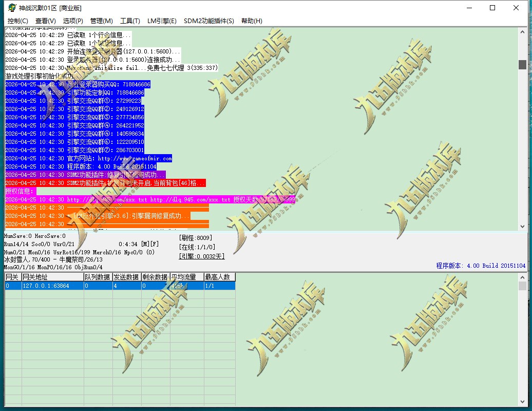
Task: Click the [引擎:0.0032天] underlined label
Action: (201, 256)
